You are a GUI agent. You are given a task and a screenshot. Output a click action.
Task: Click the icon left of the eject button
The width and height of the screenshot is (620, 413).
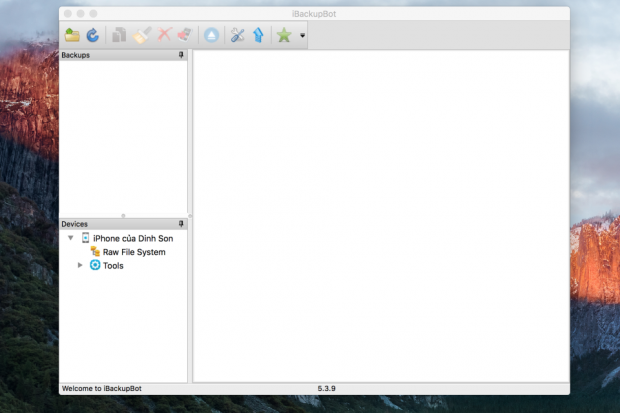point(183,35)
